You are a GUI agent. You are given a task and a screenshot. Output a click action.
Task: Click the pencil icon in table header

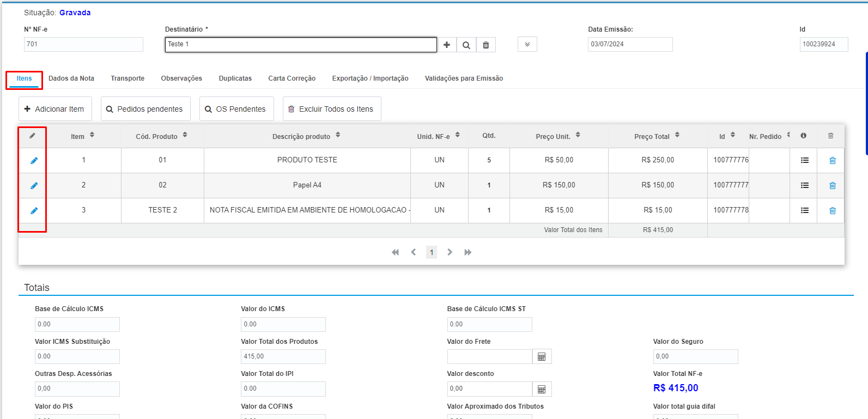32,136
